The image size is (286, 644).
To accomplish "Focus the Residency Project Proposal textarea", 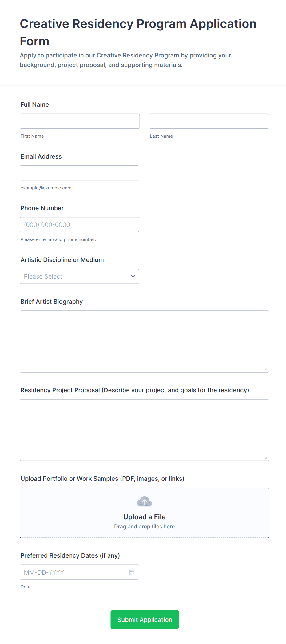I will coord(144,430).
